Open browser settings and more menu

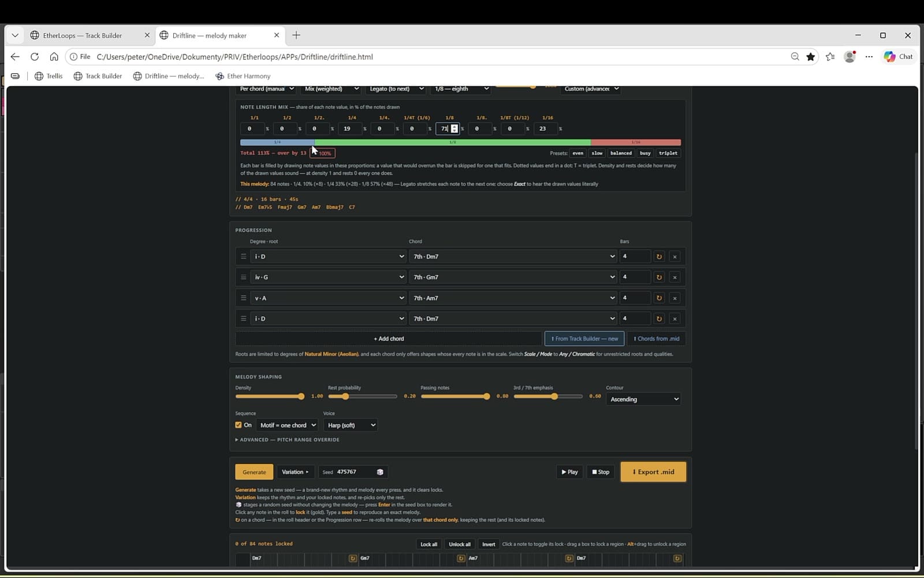[869, 57]
